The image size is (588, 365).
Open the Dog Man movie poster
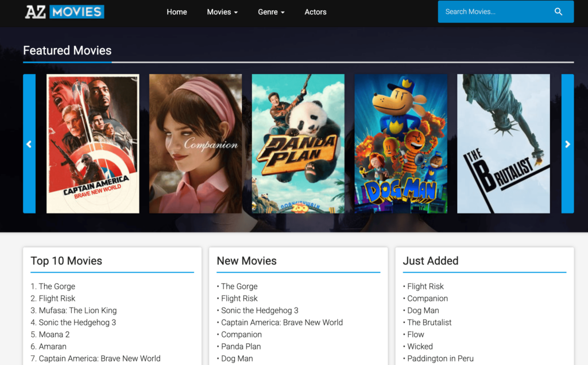pyautogui.click(x=401, y=144)
